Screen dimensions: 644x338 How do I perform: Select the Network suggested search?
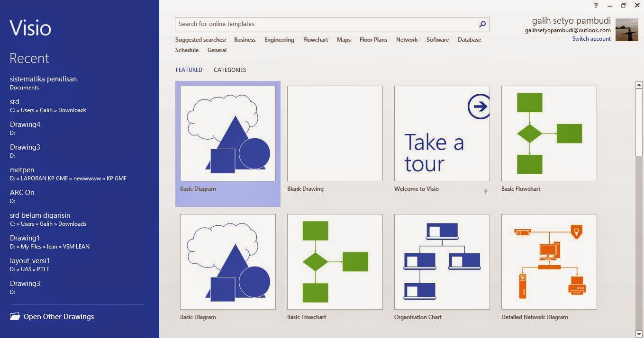click(407, 40)
